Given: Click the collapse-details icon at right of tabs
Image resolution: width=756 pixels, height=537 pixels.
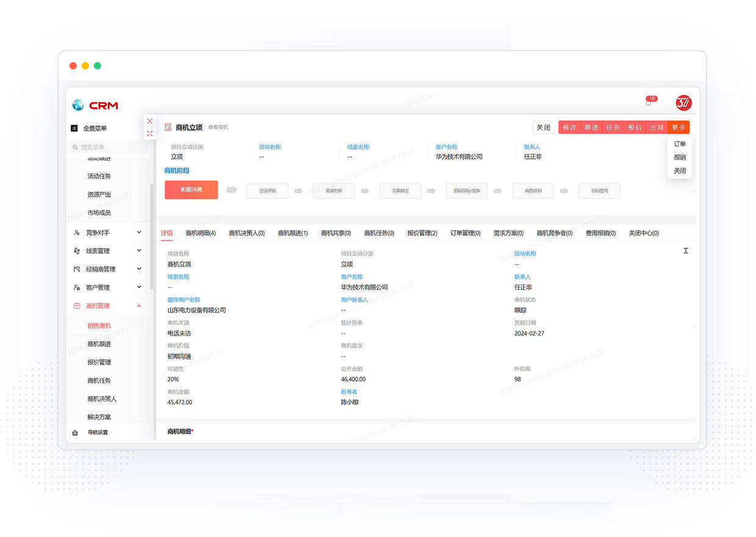Looking at the screenshot, I should tap(686, 251).
